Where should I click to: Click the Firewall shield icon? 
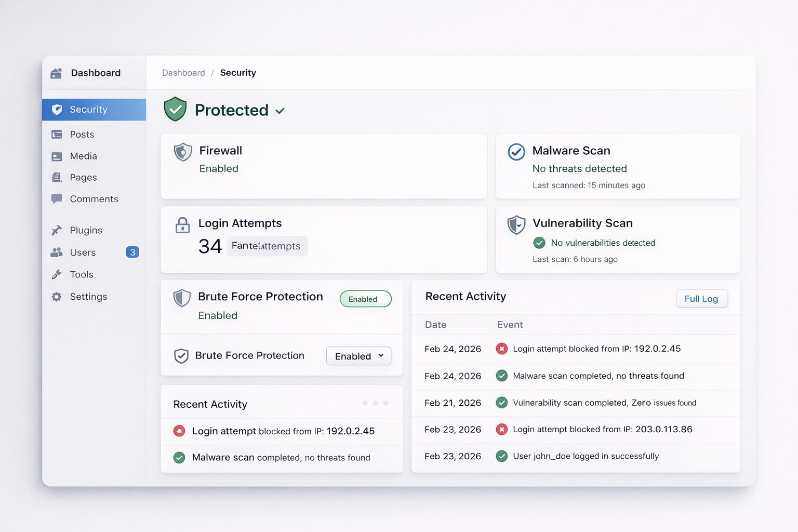(182, 152)
